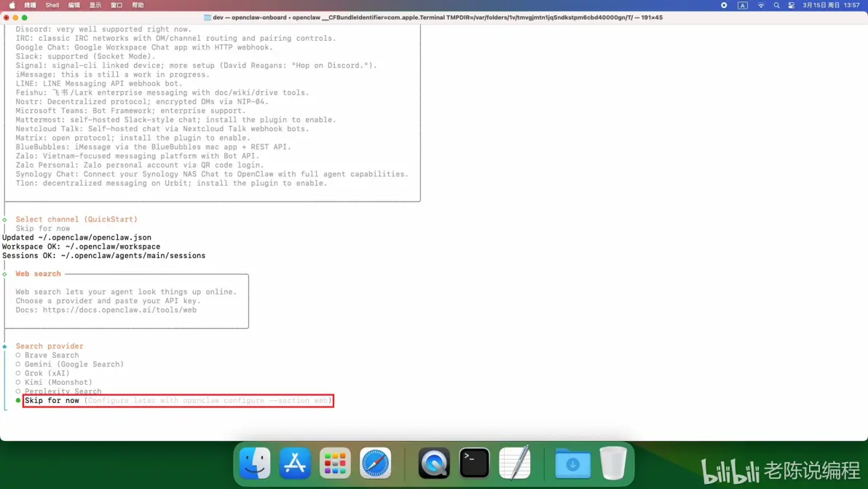Close the Terminal window
This screenshot has height=489, width=868.
tap(6, 17)
